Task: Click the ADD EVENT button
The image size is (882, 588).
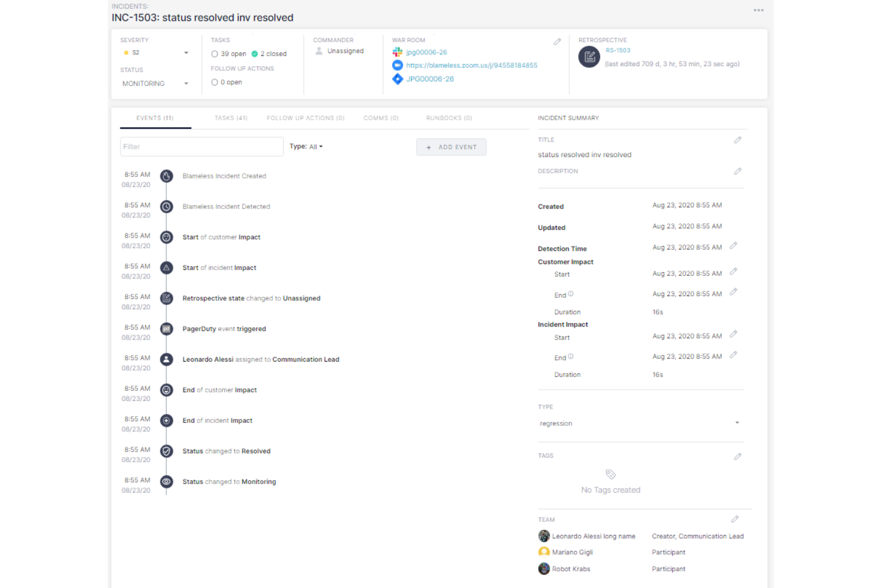Action: point(451,147)
